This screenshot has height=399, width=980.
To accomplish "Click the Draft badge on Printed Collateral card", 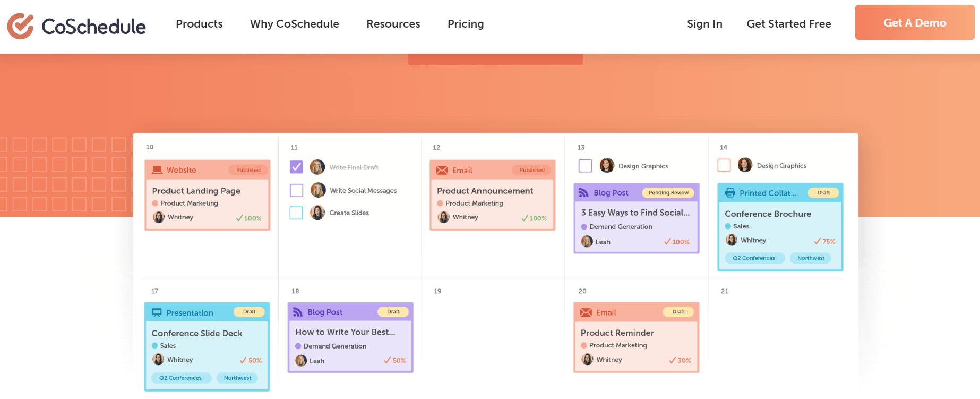I will [823, 193].
